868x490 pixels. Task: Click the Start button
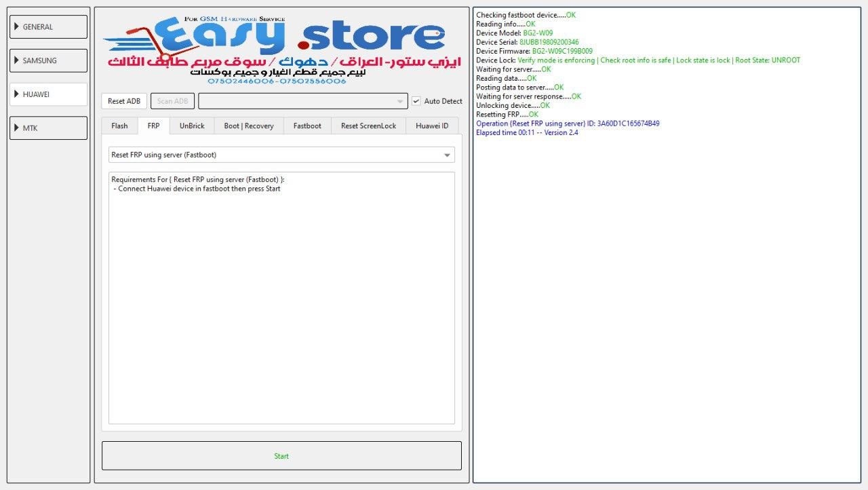[x=281, y=456]
